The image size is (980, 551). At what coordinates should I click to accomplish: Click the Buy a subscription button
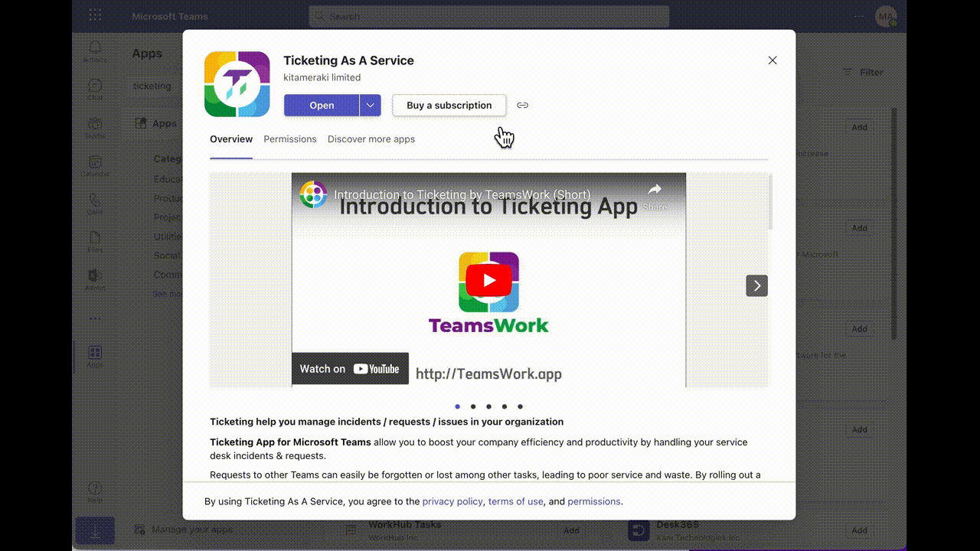point(449,106)
